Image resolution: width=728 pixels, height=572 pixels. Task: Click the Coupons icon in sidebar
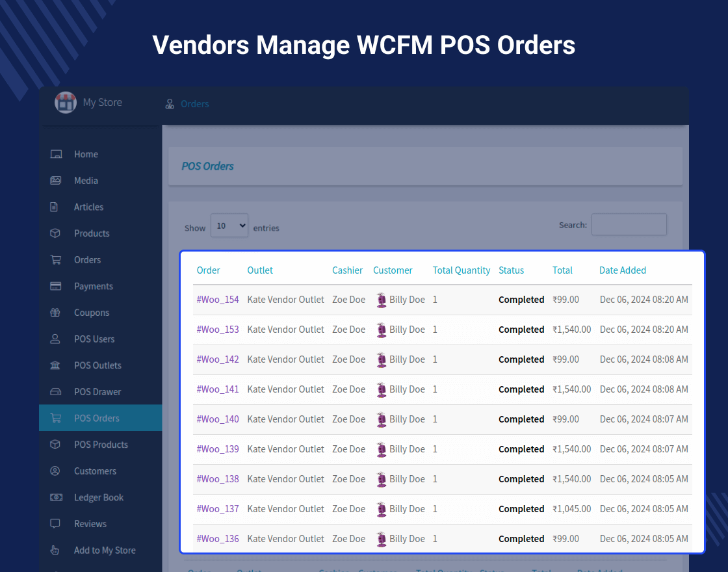click(56, 312)
